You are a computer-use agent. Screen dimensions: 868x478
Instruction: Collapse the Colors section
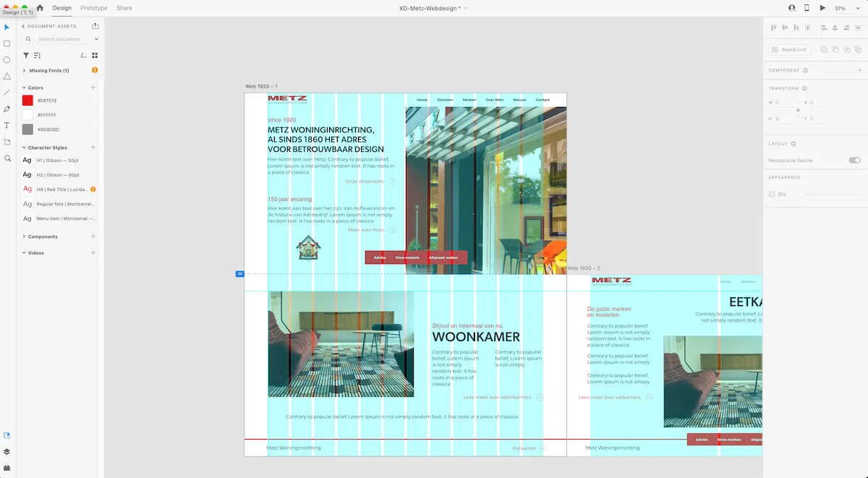click(24, 88)
